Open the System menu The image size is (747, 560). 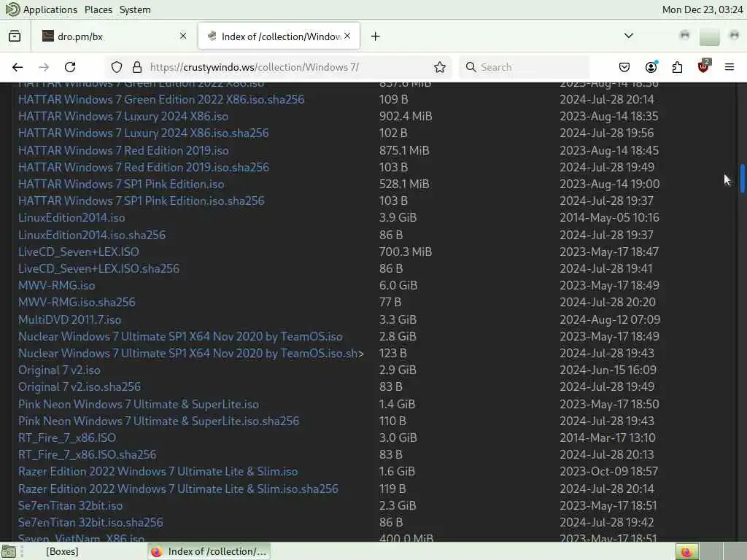(x=135, y=9)
